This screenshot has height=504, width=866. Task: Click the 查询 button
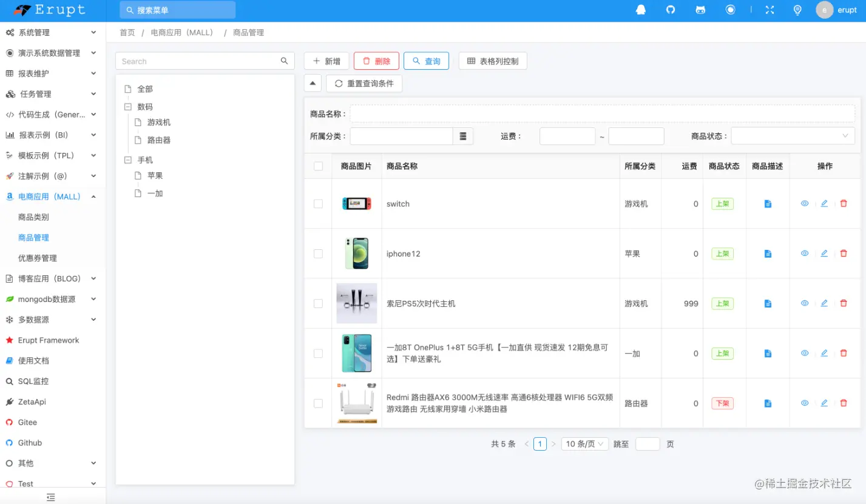click(426, 61)
